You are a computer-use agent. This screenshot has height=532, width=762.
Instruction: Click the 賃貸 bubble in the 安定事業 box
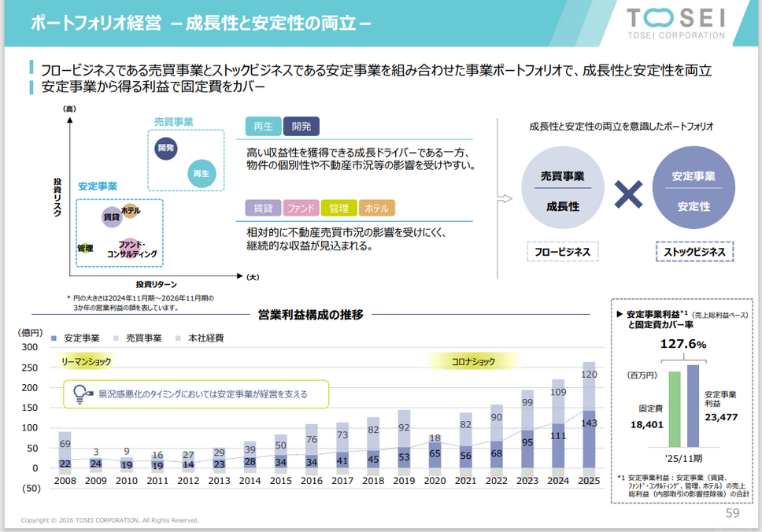coord(112,216)
